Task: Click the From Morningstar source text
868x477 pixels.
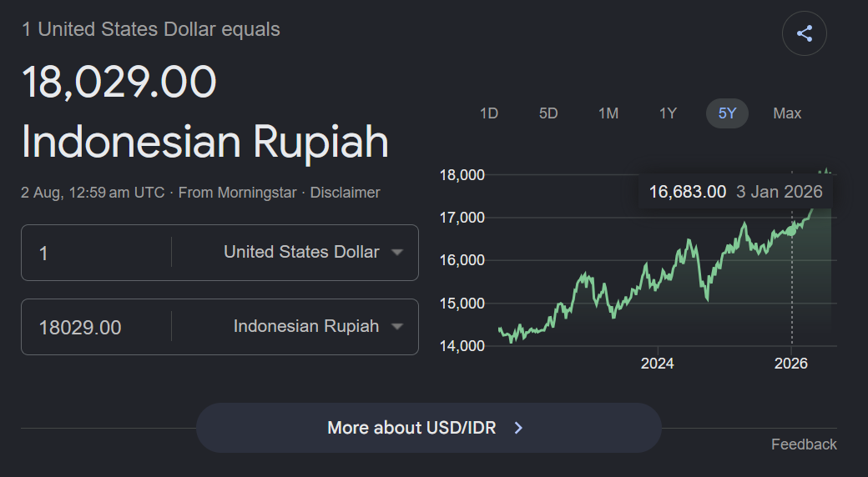Action: point(238,193)
